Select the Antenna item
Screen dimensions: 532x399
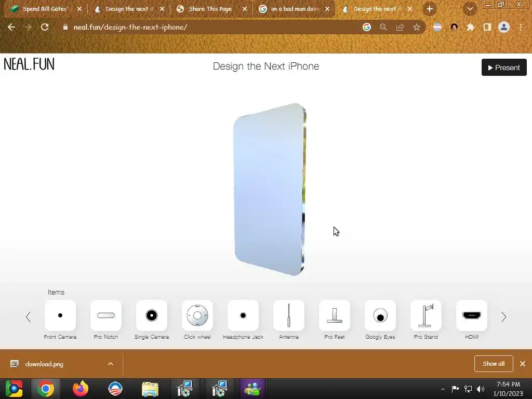pos(289,315)
